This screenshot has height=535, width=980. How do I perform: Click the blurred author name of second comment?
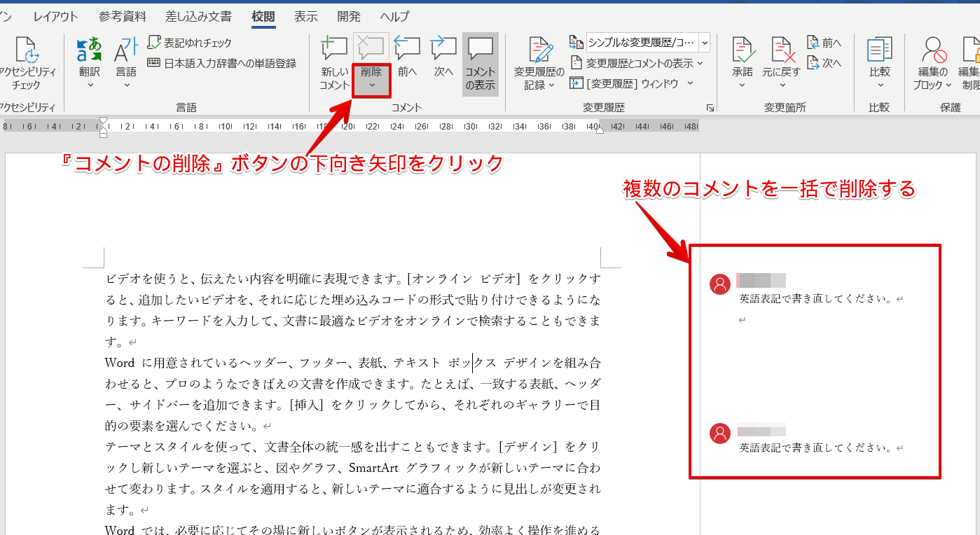pyautogui.click(x=761, y=431)
